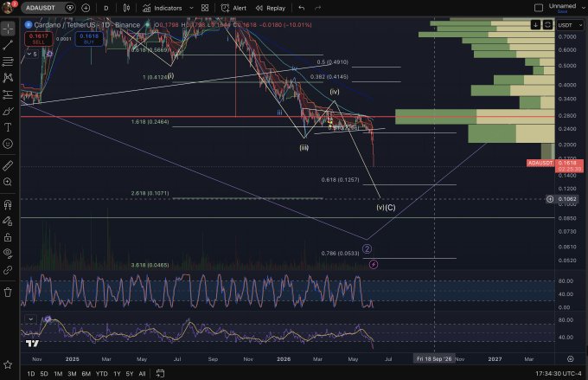Hide all drawings with eye icon
The height and width of the screenshot is (380, 588).
pos(8,253)
